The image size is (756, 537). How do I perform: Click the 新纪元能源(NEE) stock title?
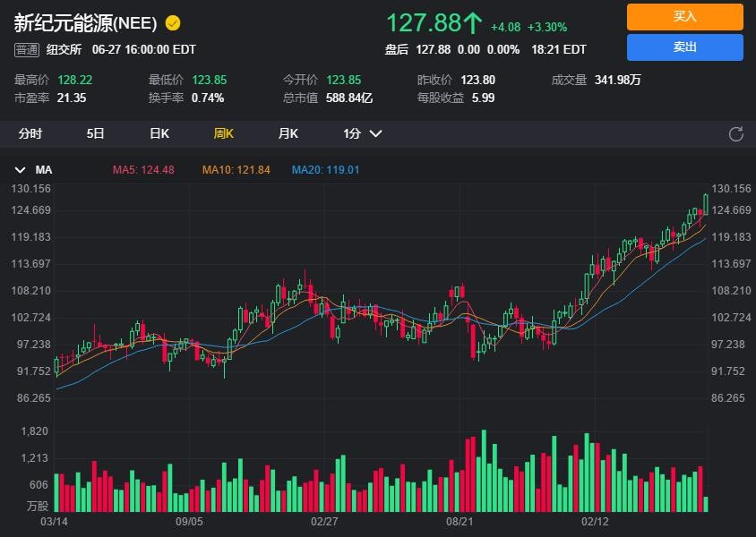pyautogui.click(x=85, y=22)
